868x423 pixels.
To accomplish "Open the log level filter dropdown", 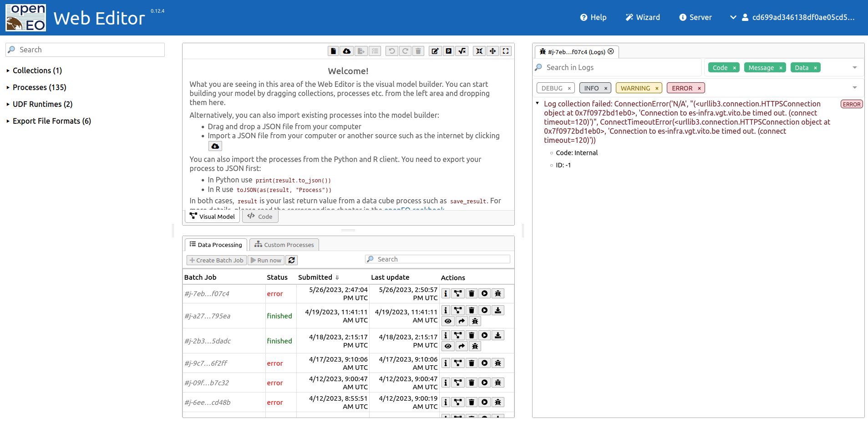I will pos(854,87).
